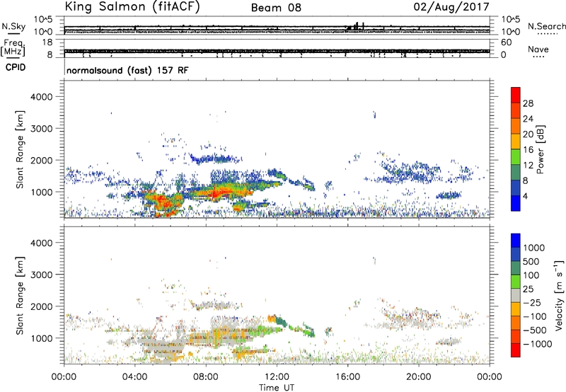Click the date '02/Aug/2017'
This screenshot has width=566, height=392.
[451, 7]
